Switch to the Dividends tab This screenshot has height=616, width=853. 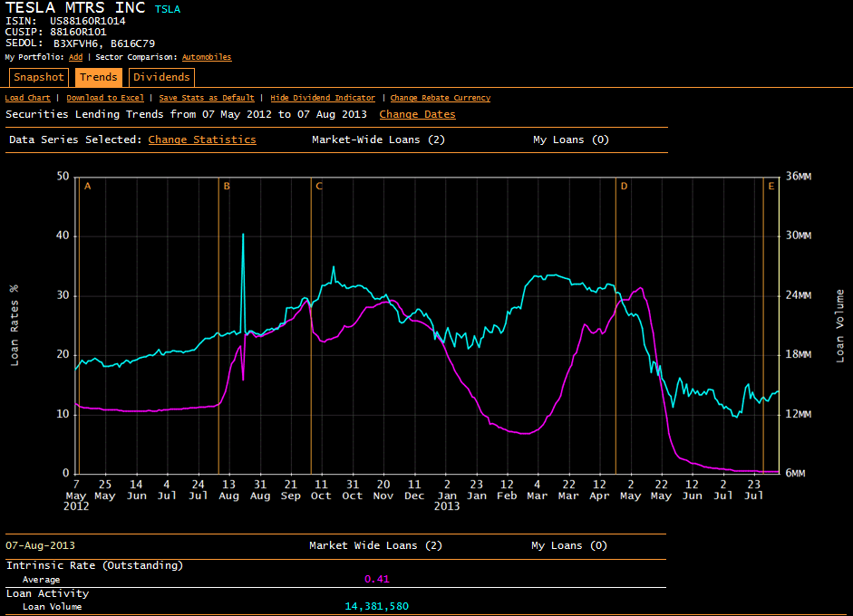161,77
